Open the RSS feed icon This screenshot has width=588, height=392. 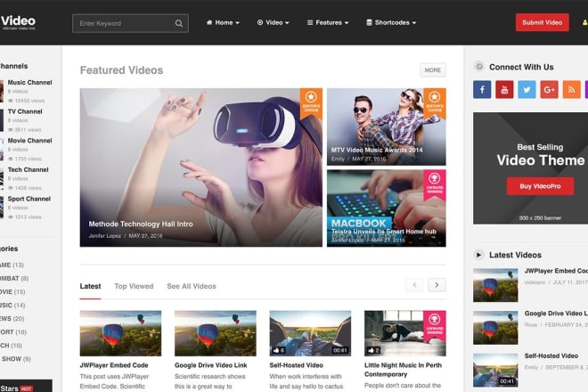pos(571,90)
